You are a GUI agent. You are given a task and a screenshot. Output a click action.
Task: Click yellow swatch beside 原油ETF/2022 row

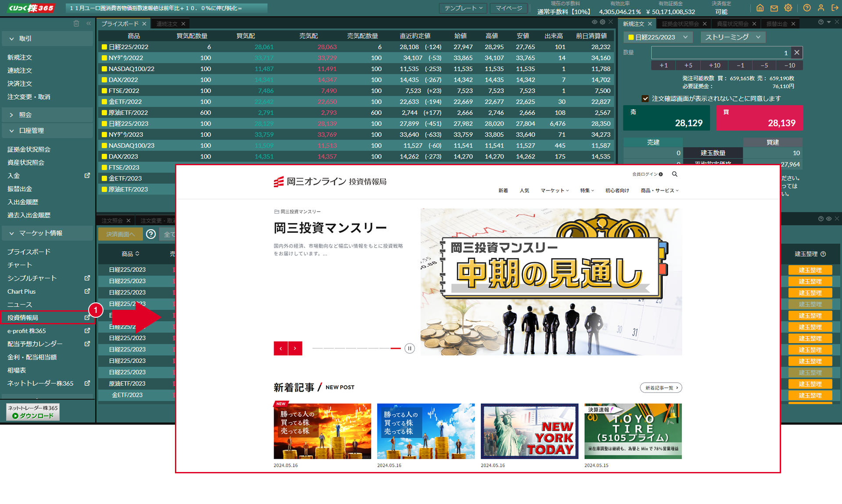[104, 113]
